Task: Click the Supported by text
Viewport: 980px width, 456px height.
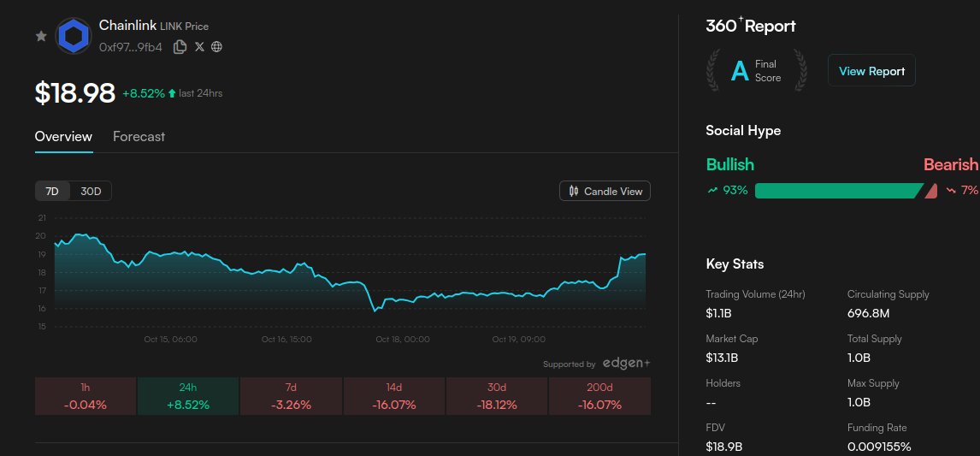Action: [x=570, y=364]
